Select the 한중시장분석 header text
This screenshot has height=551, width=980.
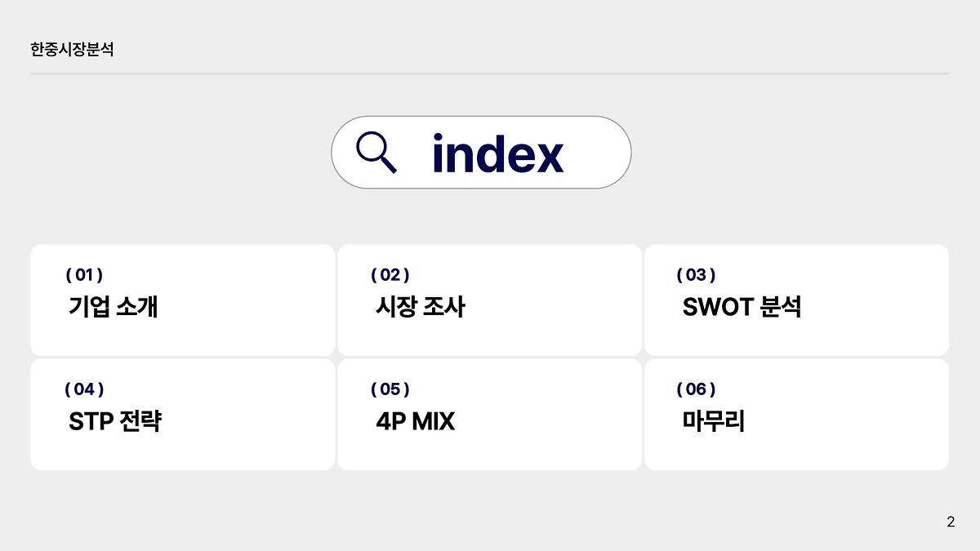(72, 50)
